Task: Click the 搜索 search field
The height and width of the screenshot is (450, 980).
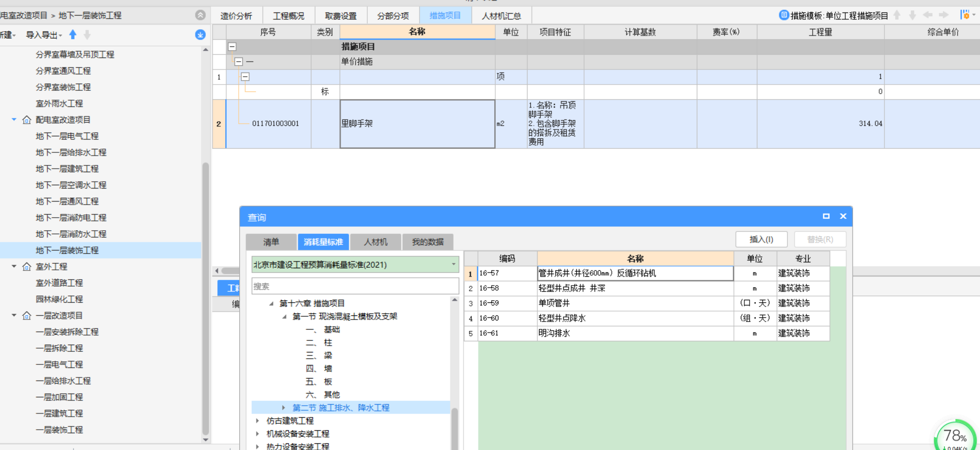Action: pyautogui.click(x=355, y=286)
